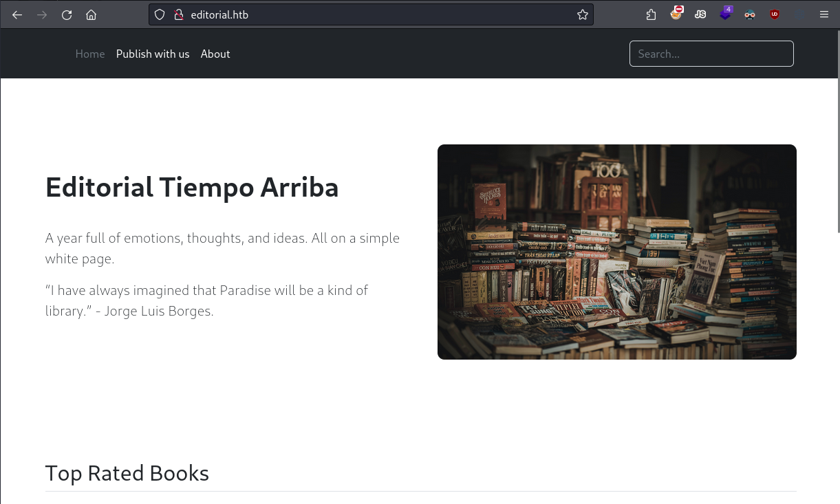
Task: Open the uBlock Origin extension
Action: 775,14
